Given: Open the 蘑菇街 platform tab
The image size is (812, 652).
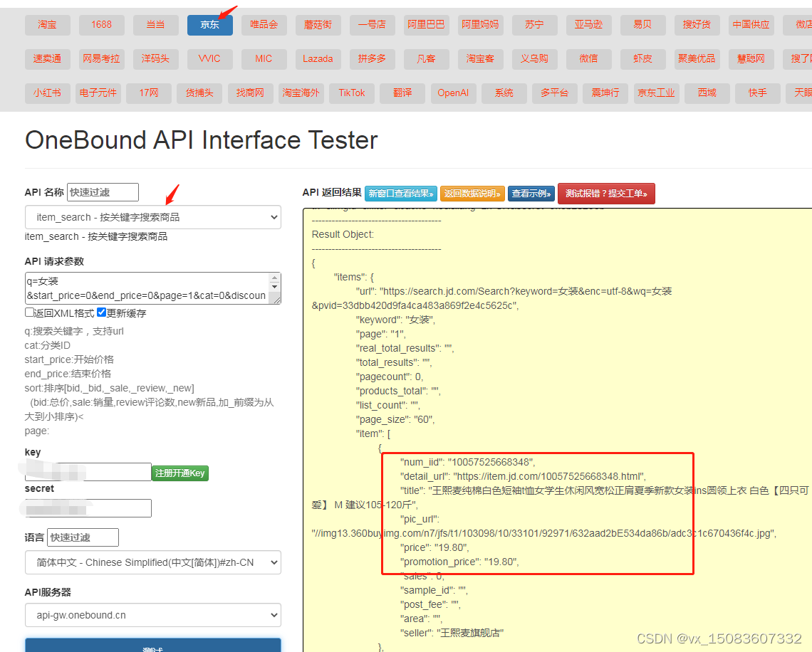Looking at the screenshot, I should tap(318, 25).
